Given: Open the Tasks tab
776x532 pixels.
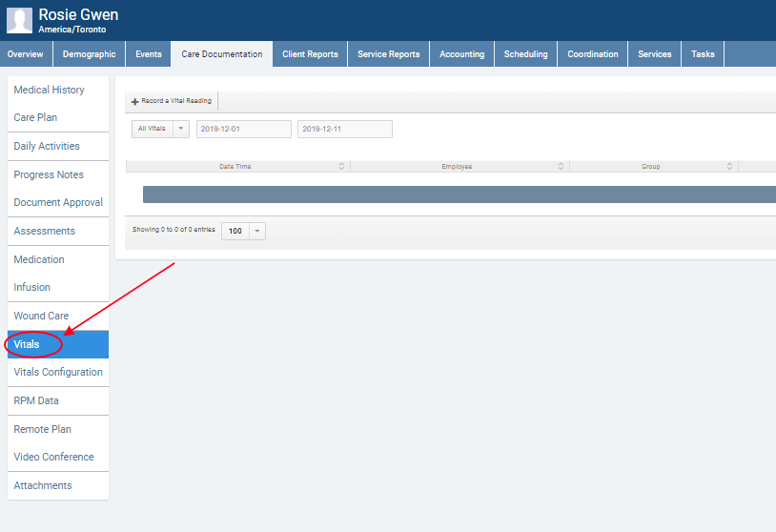Looking at the screenshot, I should click(703, 54).
